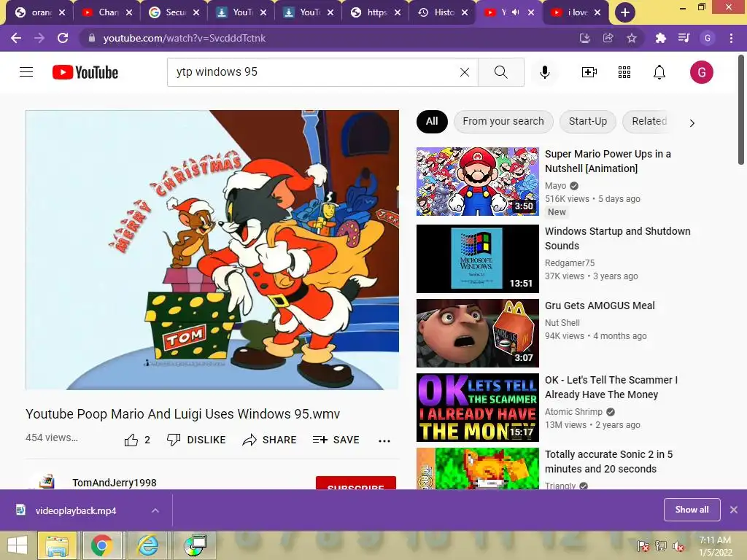
Task: Select the All filter chip
Action: pyautogui.click(x=432, y=122)
